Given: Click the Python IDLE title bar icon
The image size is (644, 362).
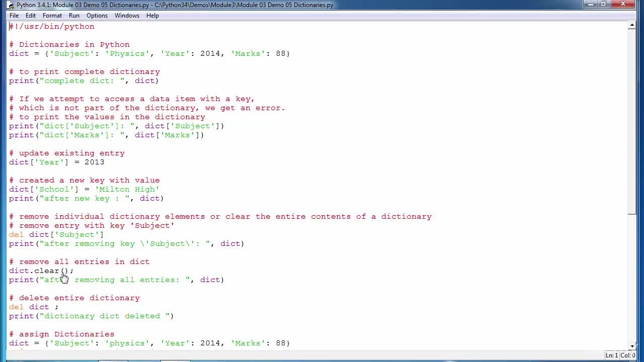Looking at the screenshot, I should [x=10, y=5].
